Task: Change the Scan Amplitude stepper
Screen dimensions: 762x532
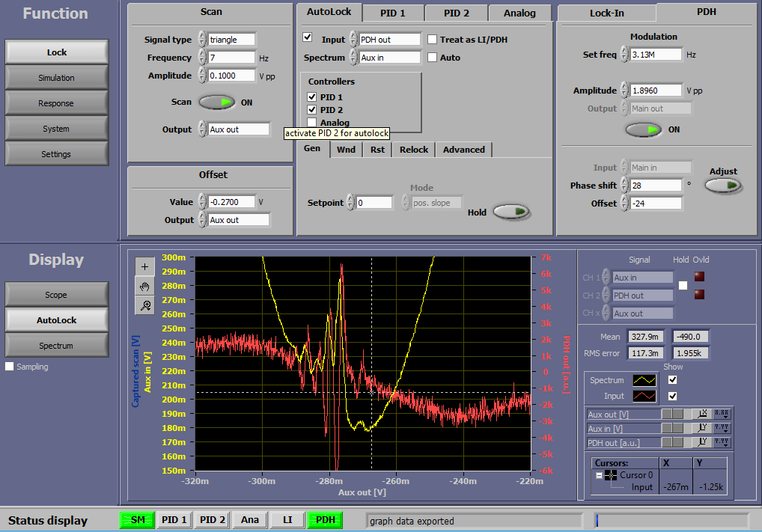Action: [x=202, y=76]
